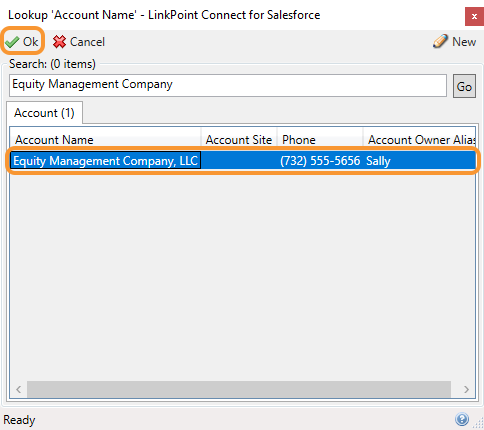The width and height of the screenshot is (484, 430).
Task: Open help via blue question mark icon
Action: (x=462, y=419)
